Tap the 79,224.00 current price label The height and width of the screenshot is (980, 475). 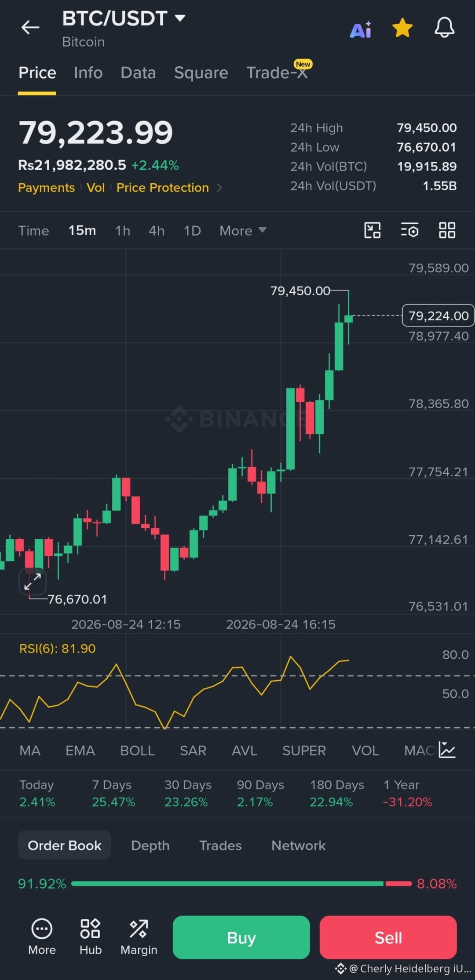438,316
